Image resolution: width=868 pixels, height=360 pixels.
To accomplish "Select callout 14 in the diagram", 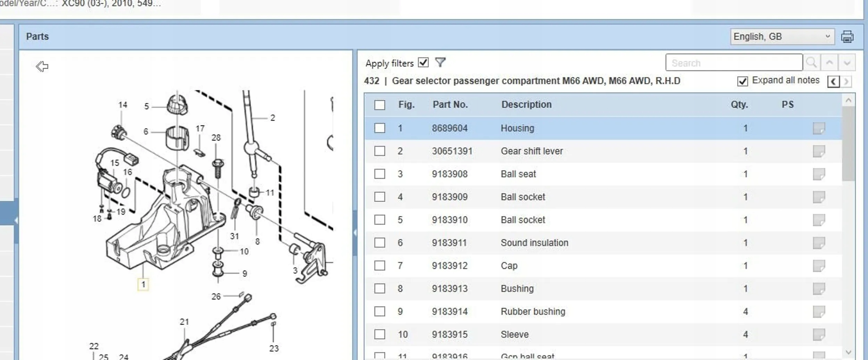I will 123,105.
